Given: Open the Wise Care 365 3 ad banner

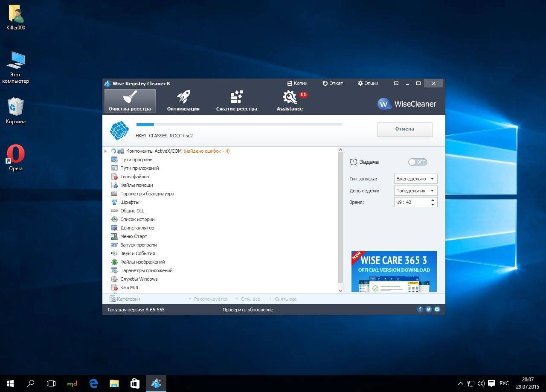Looking at the screenshot, I should (x=394, y=271).
